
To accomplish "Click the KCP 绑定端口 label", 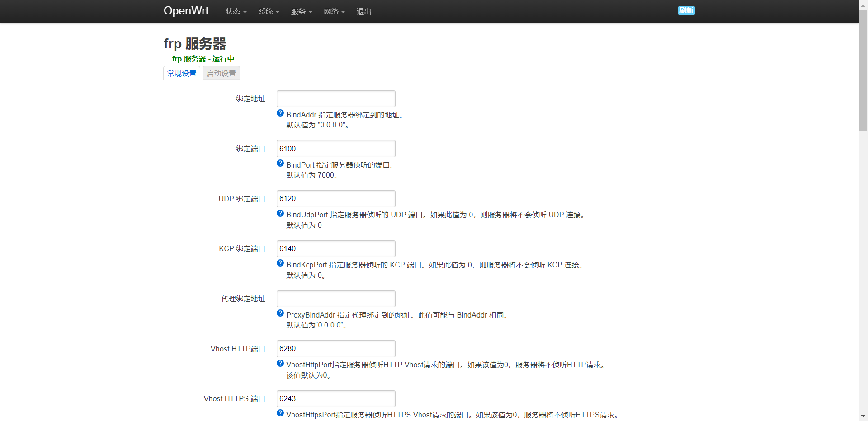I will (242, 249).
